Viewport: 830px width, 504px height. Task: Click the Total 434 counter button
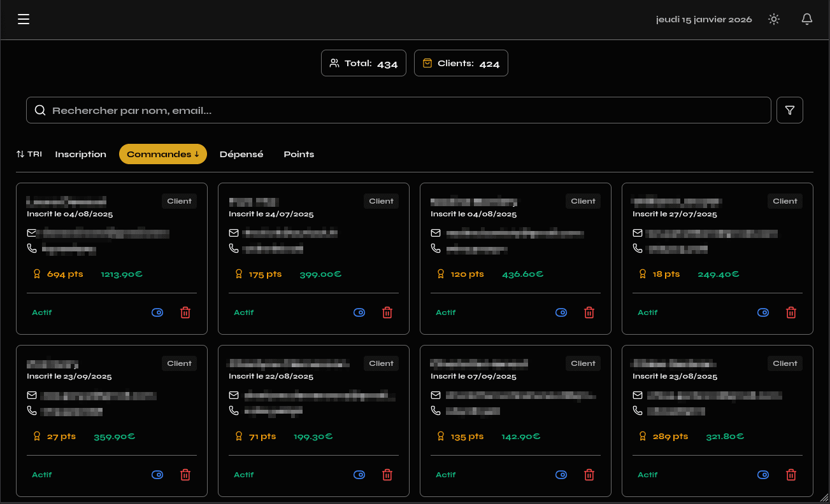[x=363, y=63]
